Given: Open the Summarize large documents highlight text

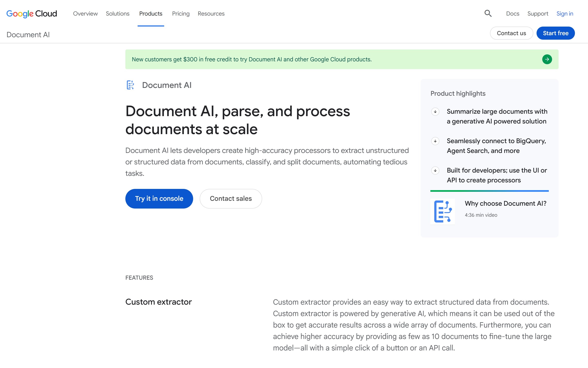Looking at the screenshot, I should 497,116.
